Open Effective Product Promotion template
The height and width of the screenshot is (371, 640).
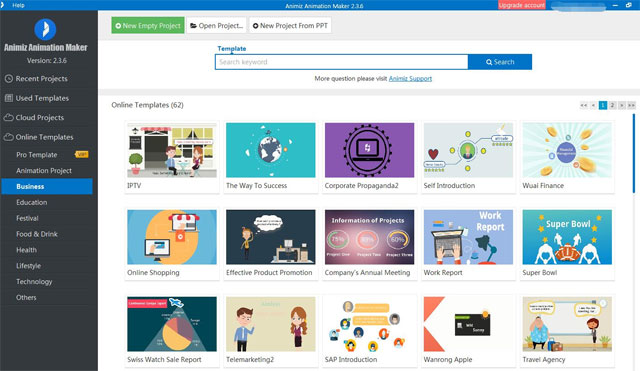271,237
